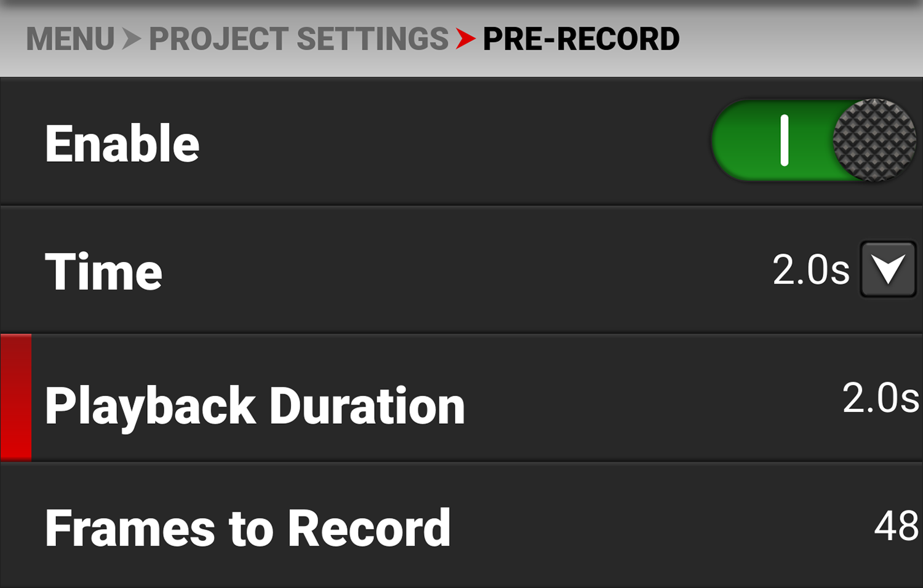
Task: Select the Time row label
Action: tap(103, 271)
